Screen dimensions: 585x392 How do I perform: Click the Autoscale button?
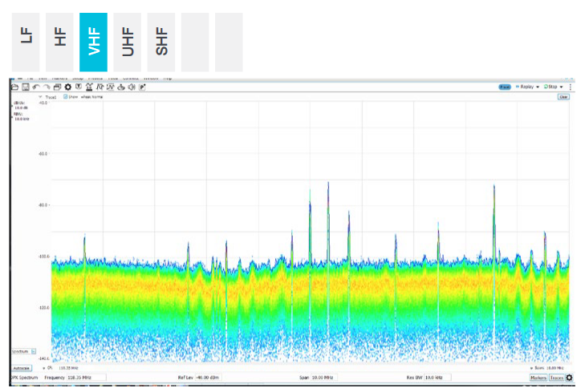tap(21, 368)
